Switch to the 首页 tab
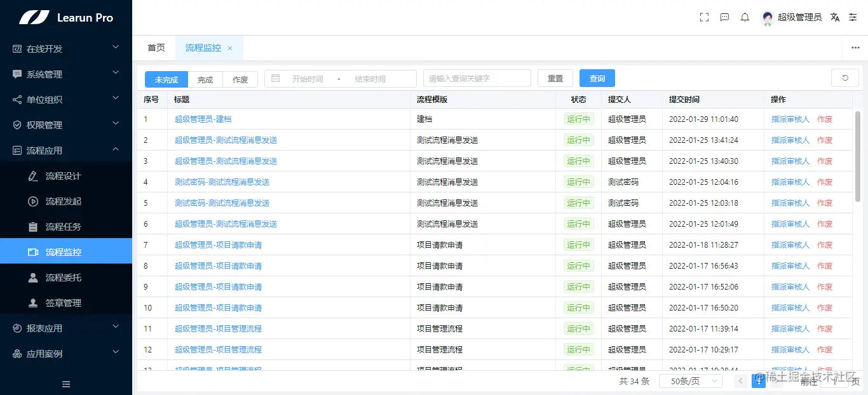 [156, 47]
